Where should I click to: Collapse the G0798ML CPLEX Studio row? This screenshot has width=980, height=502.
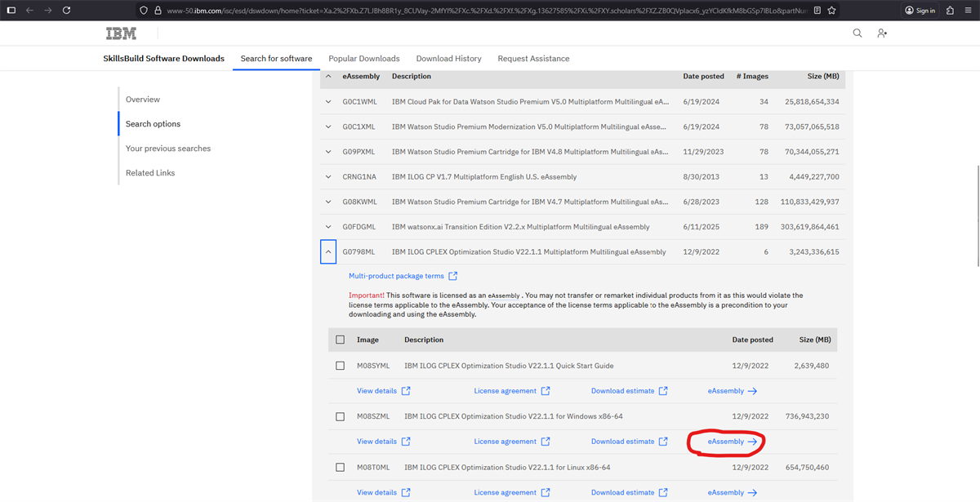click(328, 252)
